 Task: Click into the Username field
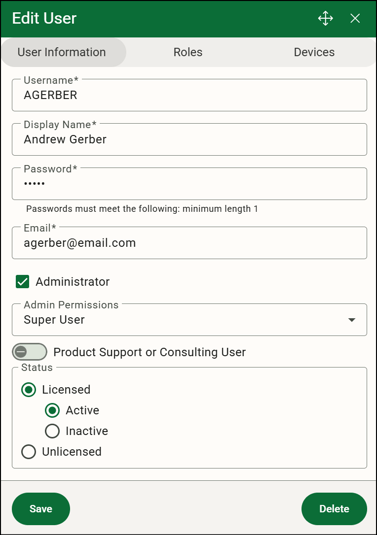[189, 95]
